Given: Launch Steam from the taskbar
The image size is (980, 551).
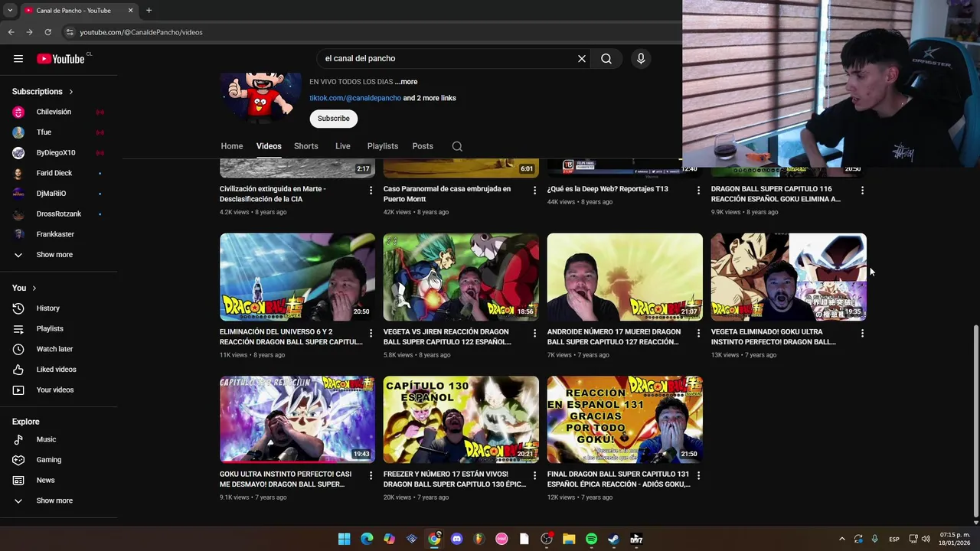Looking at the screenshot, I should click(x=613, y=539).
